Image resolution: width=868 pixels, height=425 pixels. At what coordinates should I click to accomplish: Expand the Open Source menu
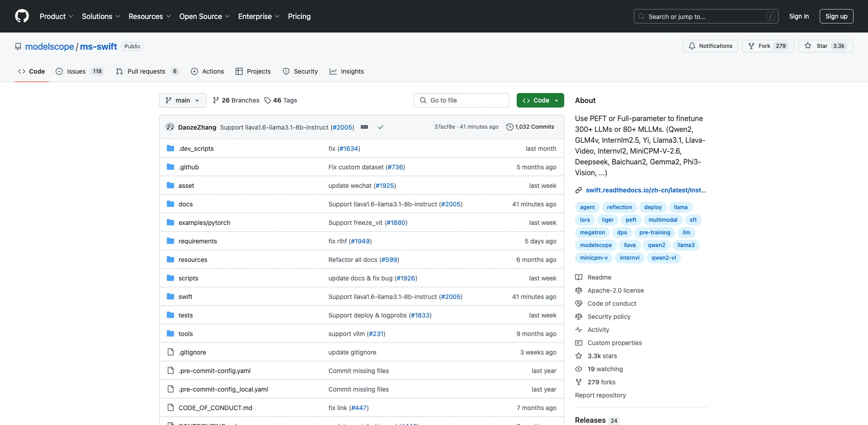click(x=204, y=16)
